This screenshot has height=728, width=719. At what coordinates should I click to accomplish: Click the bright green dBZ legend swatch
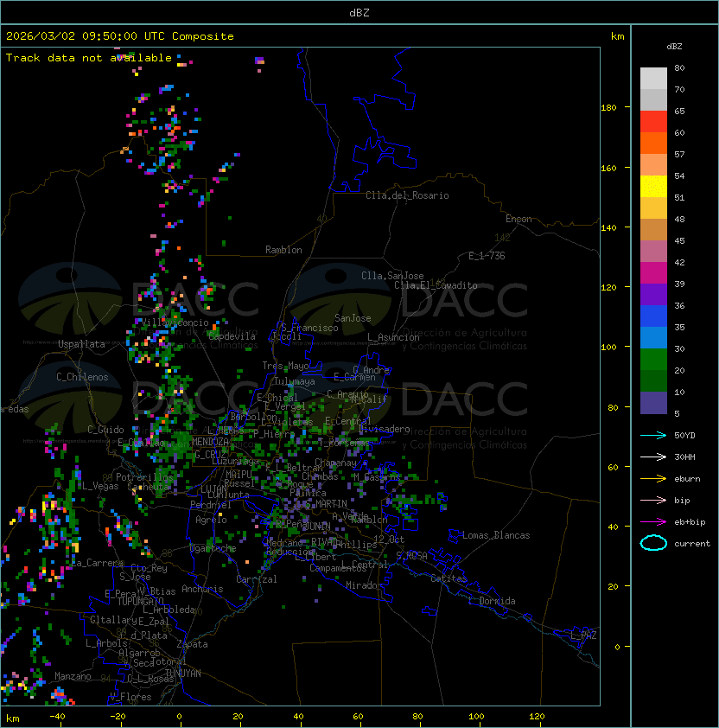653,359
